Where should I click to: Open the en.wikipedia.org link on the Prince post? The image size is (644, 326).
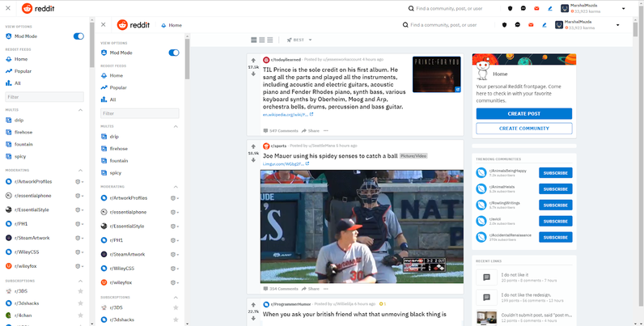287,115
